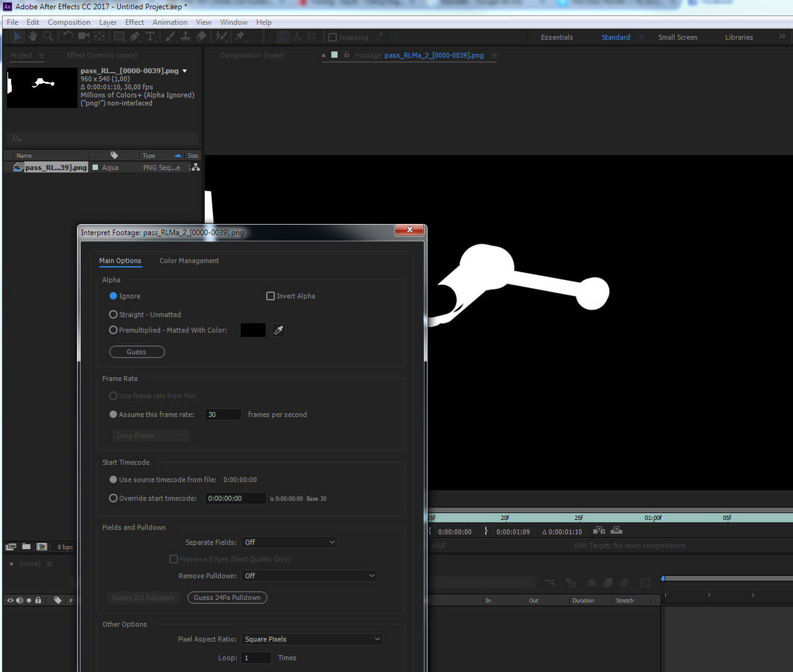Select the Unified Camera tool
This screenshot has width=793, height=672.
pyautogui.click(x=84, y=37)
